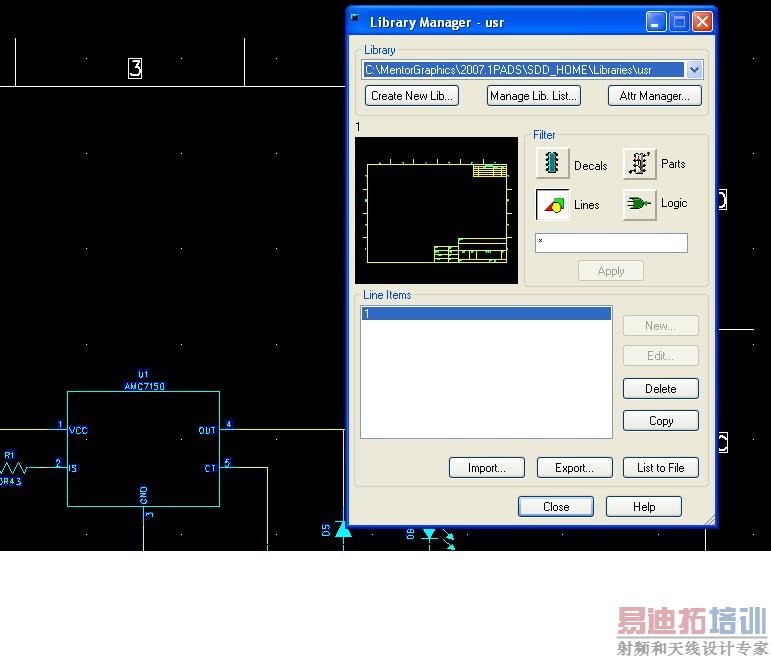Select line item 1 in the list

tap(486, 313)
